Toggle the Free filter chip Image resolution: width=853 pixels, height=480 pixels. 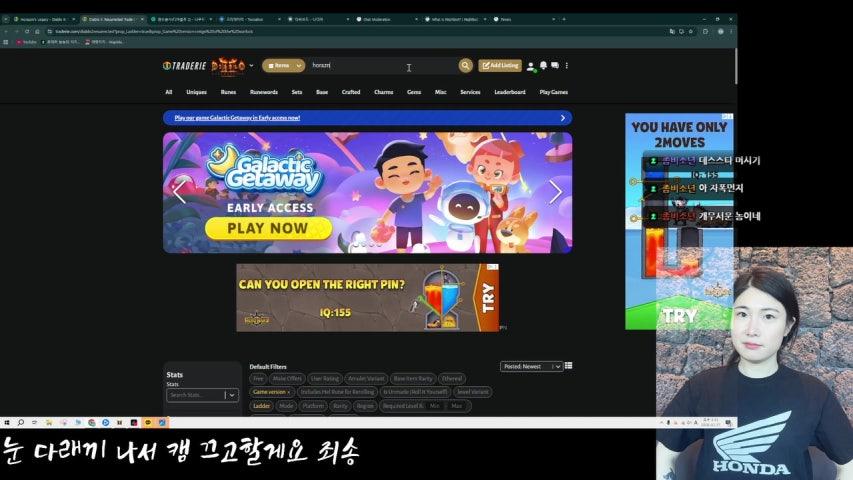pyautogui.click(x=258, y=378)
